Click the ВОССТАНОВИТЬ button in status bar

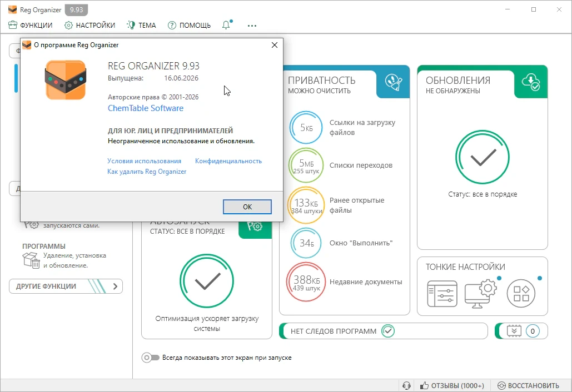pyautogui.click(x=529, y=385)
